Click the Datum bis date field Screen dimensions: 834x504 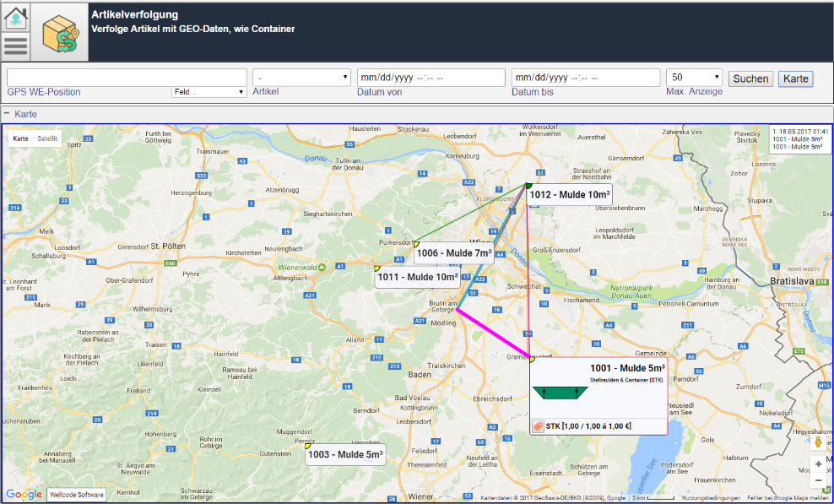[x=586, y=78]
